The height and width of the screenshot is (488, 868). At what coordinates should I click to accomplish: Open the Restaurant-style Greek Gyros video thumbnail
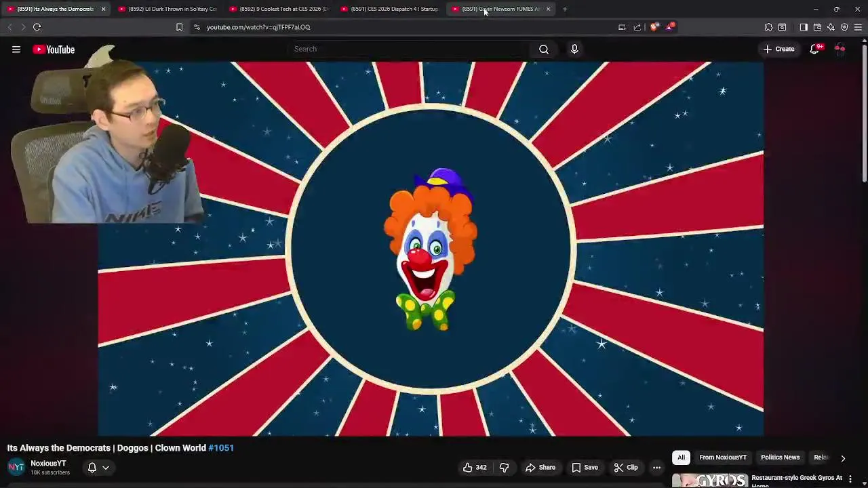tap(709, 480)
